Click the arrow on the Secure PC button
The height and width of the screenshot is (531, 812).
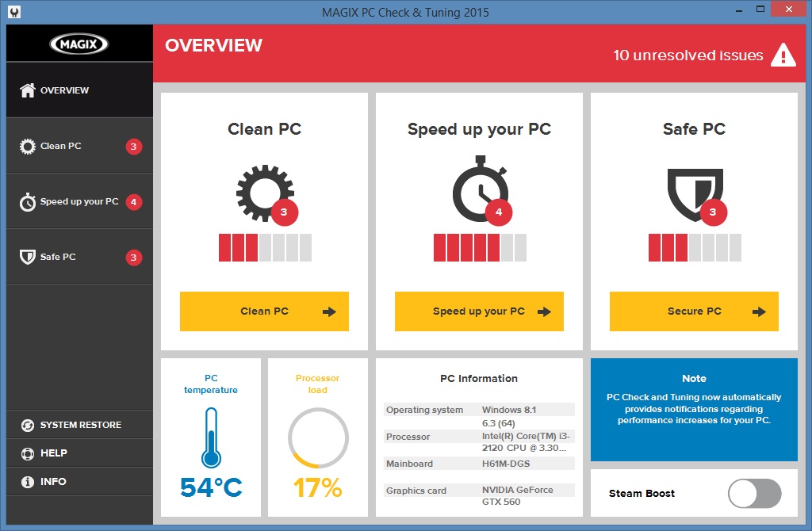click(x=759, y=311)
